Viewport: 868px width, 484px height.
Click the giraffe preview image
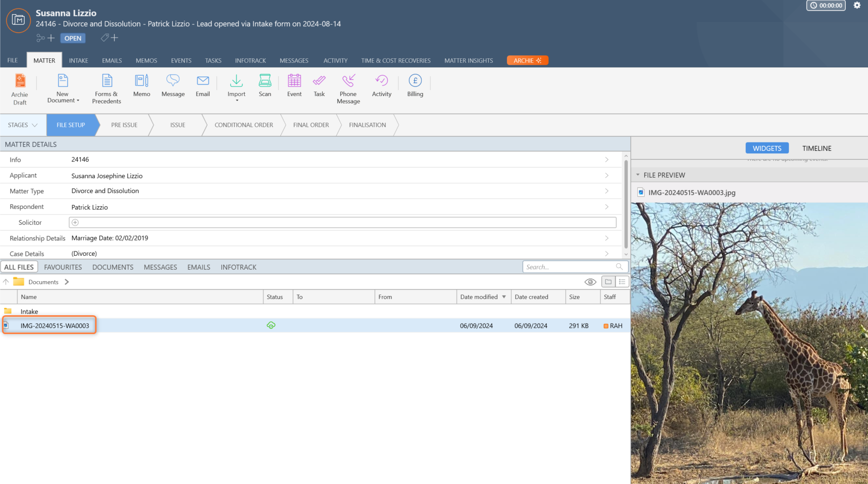coord(749,342)
